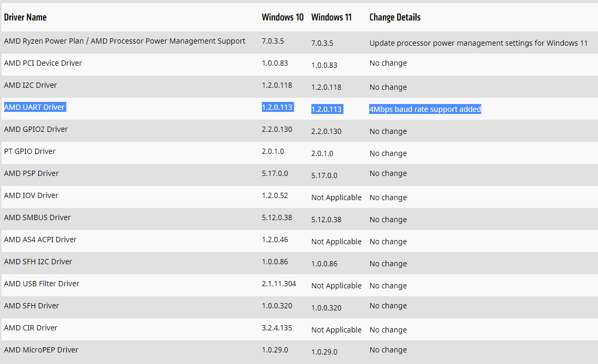Click highlighted Windows 11 version 1.2.0.113
The width and height of the screenshot is (598, 364).
327,109
